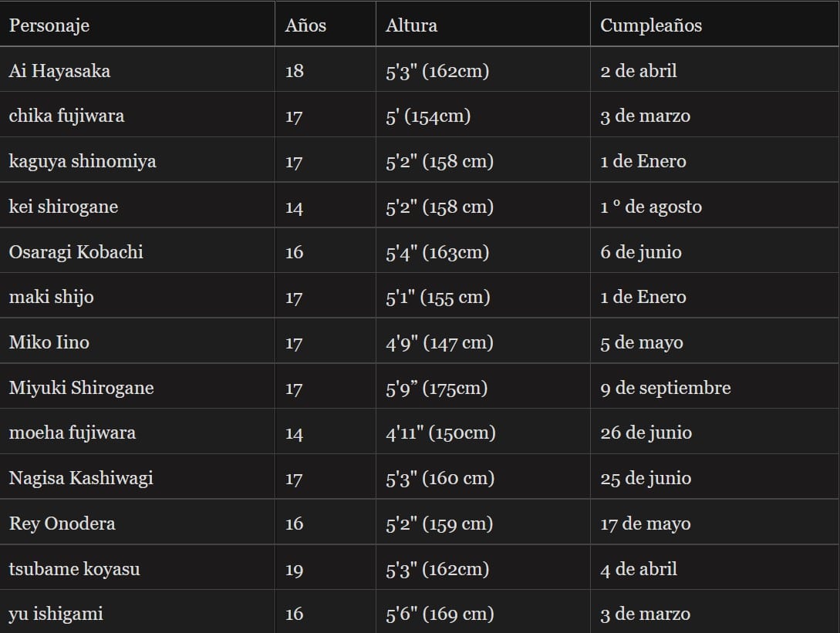Viewport: 840px width, 633px height.
Task: Select the Altura column header
Action: (411, 25)
